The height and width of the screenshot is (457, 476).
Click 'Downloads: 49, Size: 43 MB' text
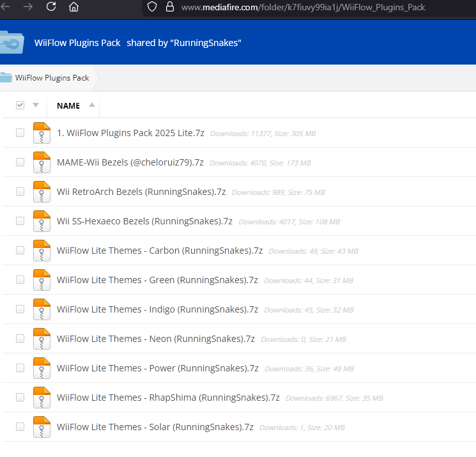(314, 251)
